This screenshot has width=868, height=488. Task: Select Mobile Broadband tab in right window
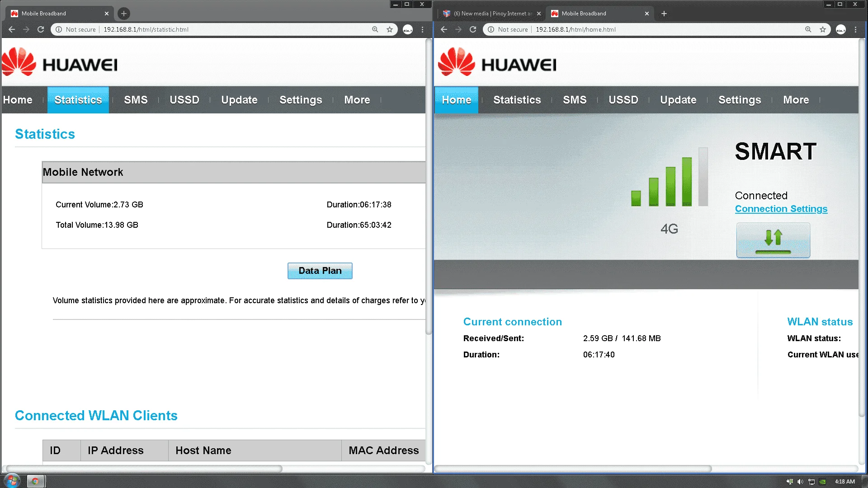pos(600,14)
